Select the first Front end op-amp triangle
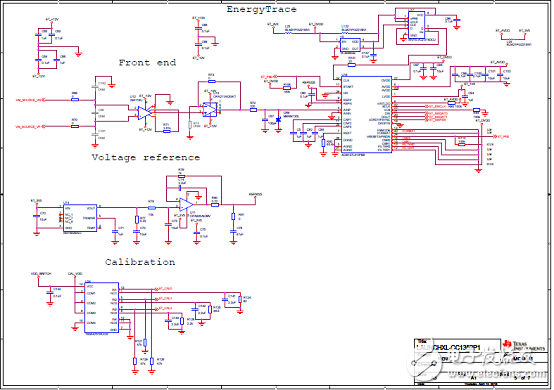 pos(144,113)
